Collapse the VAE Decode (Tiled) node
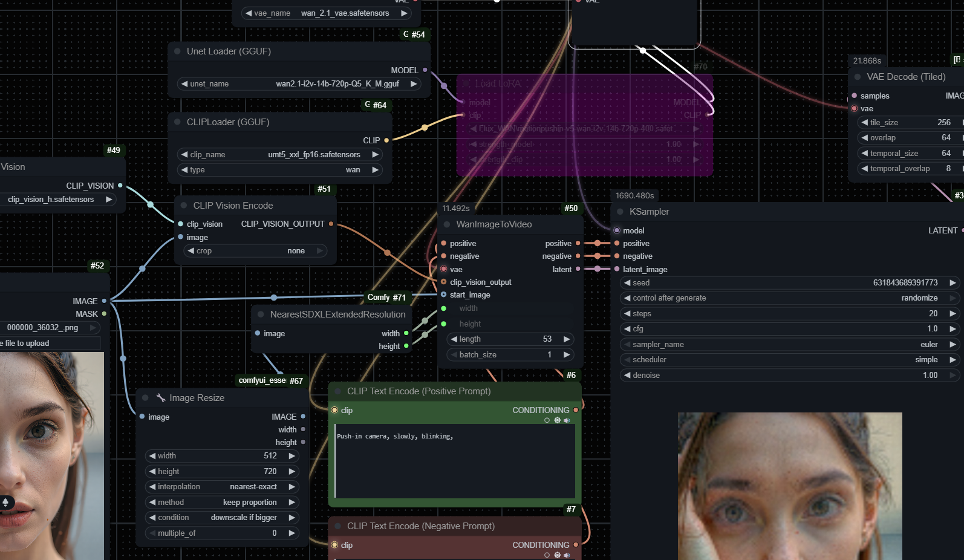 pos(858,77)
